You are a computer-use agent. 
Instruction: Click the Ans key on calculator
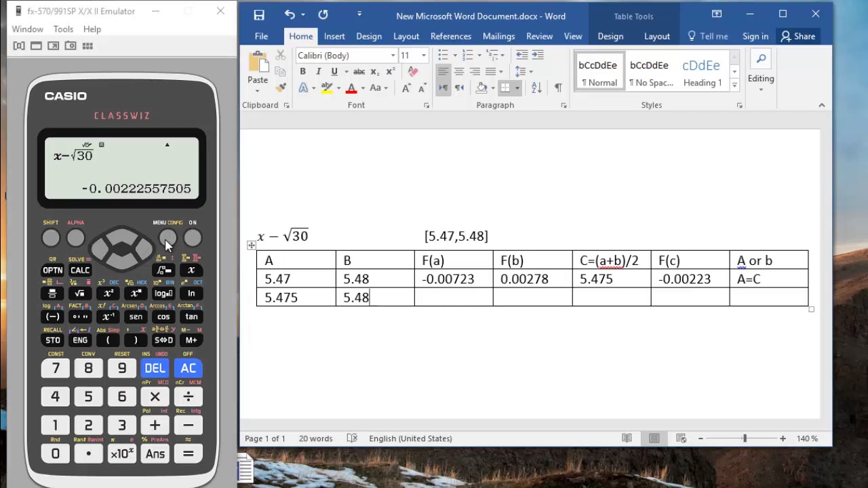pos(155,454)
